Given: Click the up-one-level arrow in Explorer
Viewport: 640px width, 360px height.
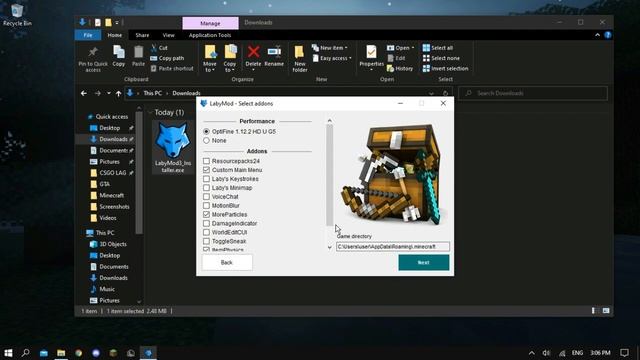Looking at the screenshot, I should (x=118, y=93).
